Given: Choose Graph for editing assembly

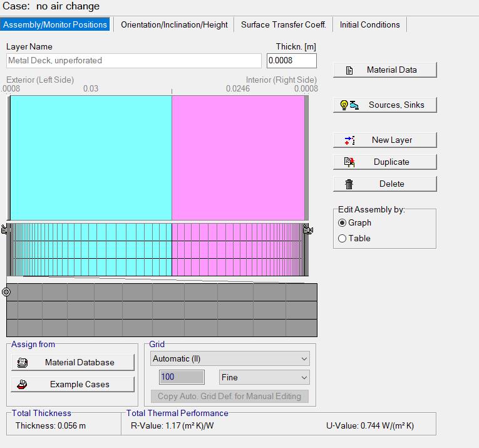Looking at the screenshot, I should 343,223.
